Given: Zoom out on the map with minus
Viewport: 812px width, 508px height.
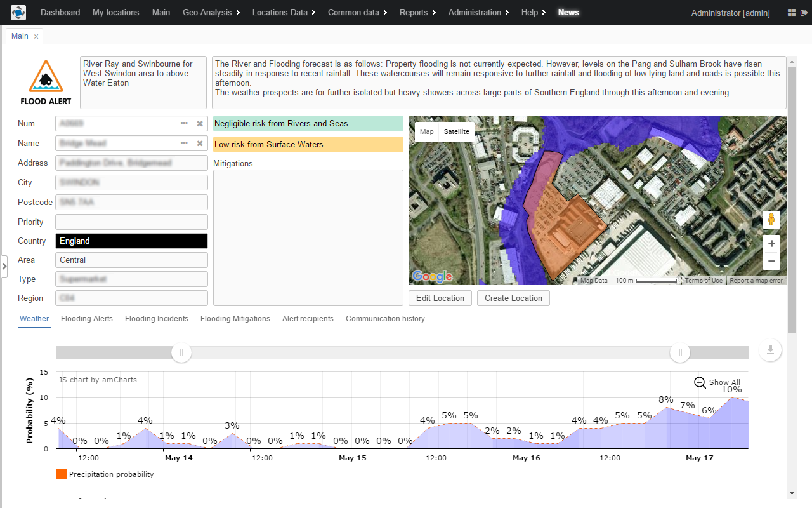Looking at the screenshot, I should [x=771, y=261].
